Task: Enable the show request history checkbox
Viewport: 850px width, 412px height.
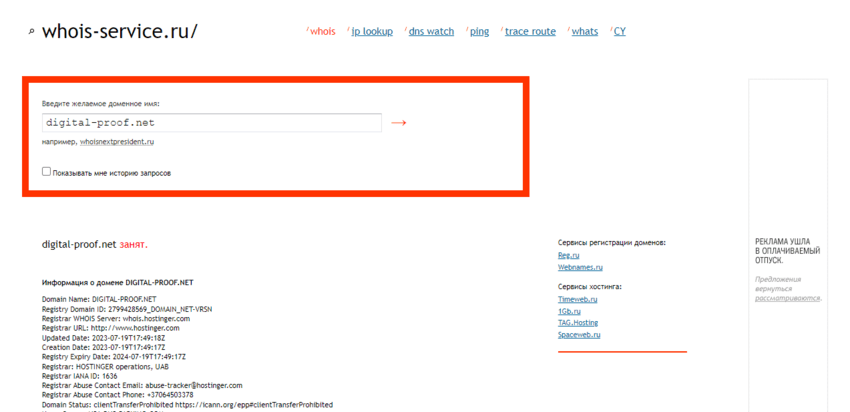Action: click(46, 172)
